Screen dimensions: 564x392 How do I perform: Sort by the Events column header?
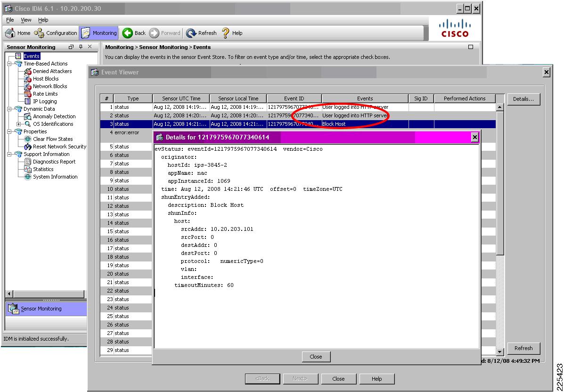tap(365, 98)
